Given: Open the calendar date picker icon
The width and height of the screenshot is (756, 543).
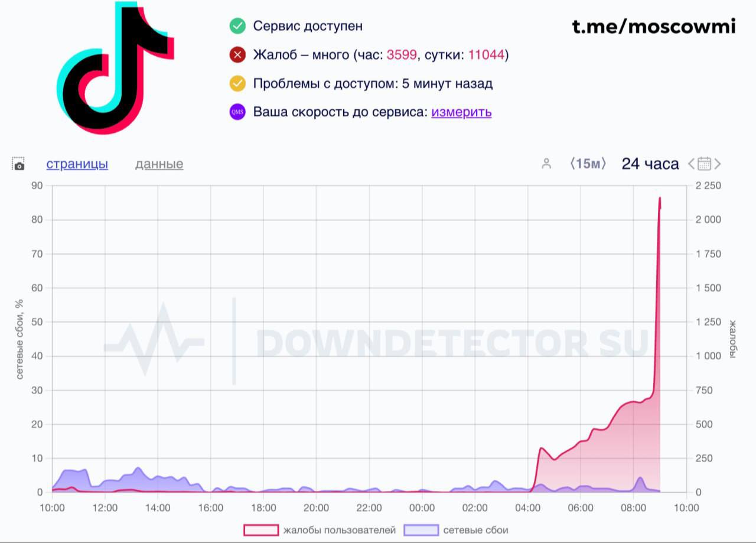Looking at the screenshot, I should [704, 164].
